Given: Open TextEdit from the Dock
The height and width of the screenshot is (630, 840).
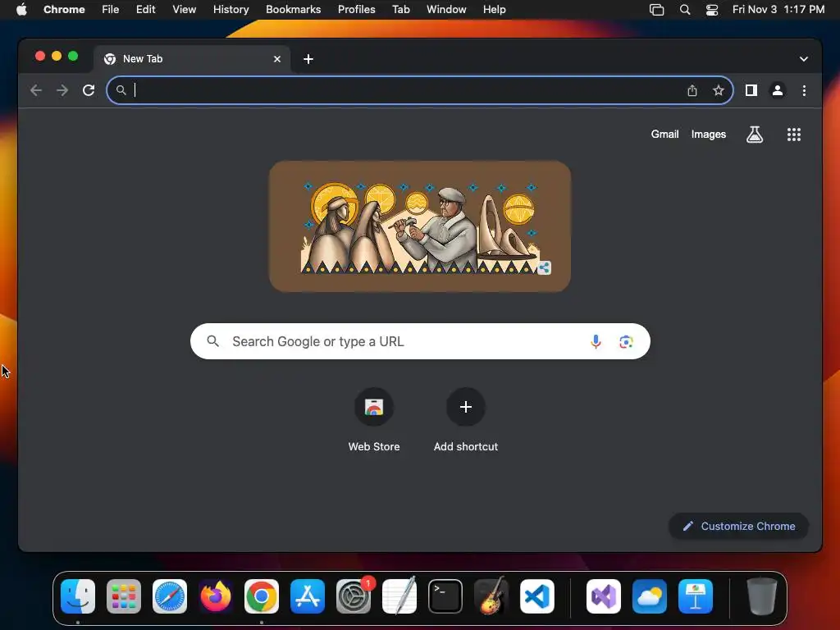Looking at the screenshot, I should [x=399, y=596].
